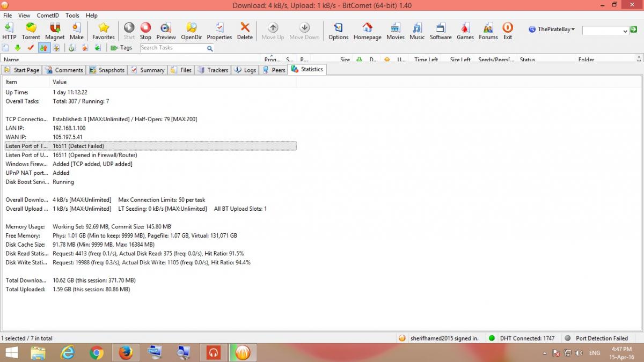Open the CometID menu
Screen dimensions: 644x362
pos(47,16)
